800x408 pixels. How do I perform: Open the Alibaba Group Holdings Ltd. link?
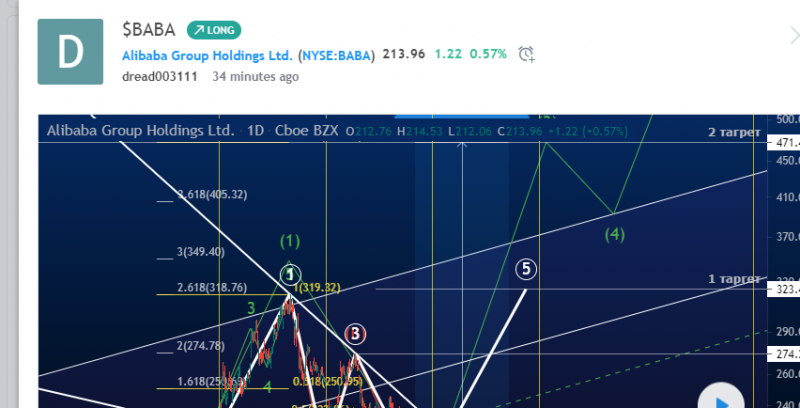[207, 54]
